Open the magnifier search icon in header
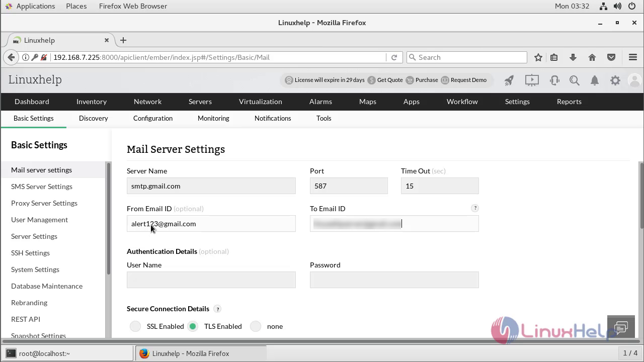The image size is (644, 362). [575, 80]
